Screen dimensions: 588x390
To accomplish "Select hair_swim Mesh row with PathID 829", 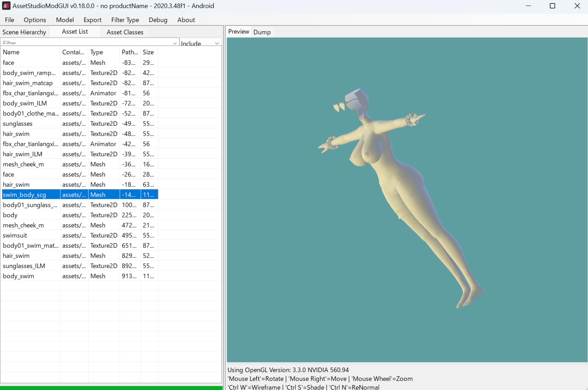I will (79, 256).
